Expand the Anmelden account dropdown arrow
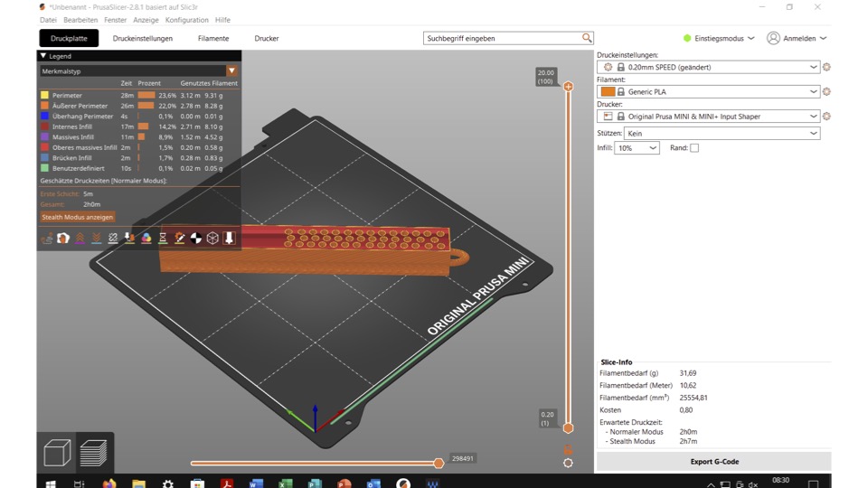 (x=823, y=38)
